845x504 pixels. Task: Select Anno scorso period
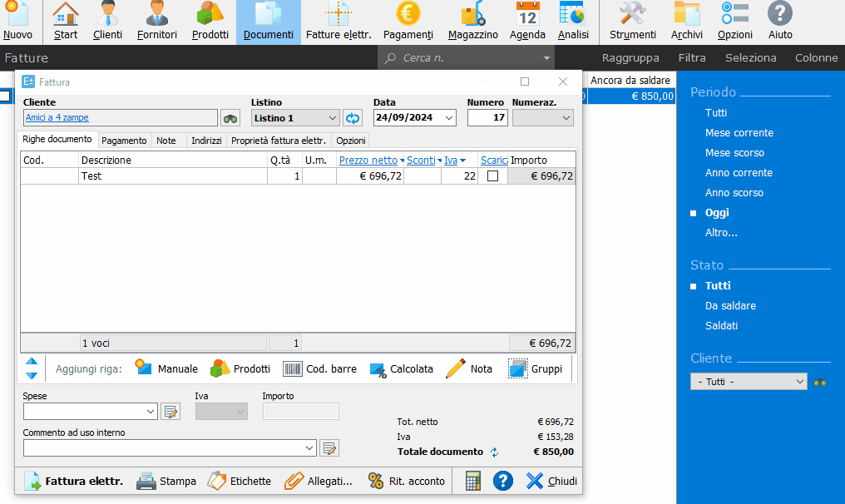tap(734, 192)
